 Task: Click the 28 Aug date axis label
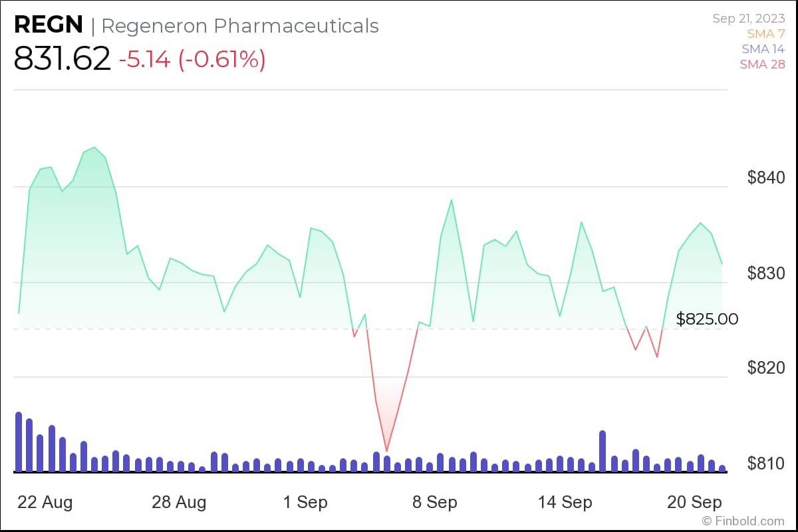pos(179,502)
